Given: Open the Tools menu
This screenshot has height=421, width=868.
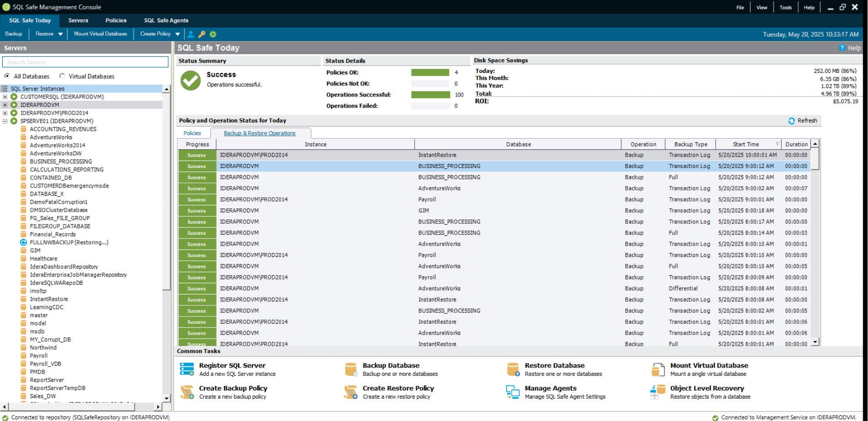Looking at the screenshot, I should point(785,7).
